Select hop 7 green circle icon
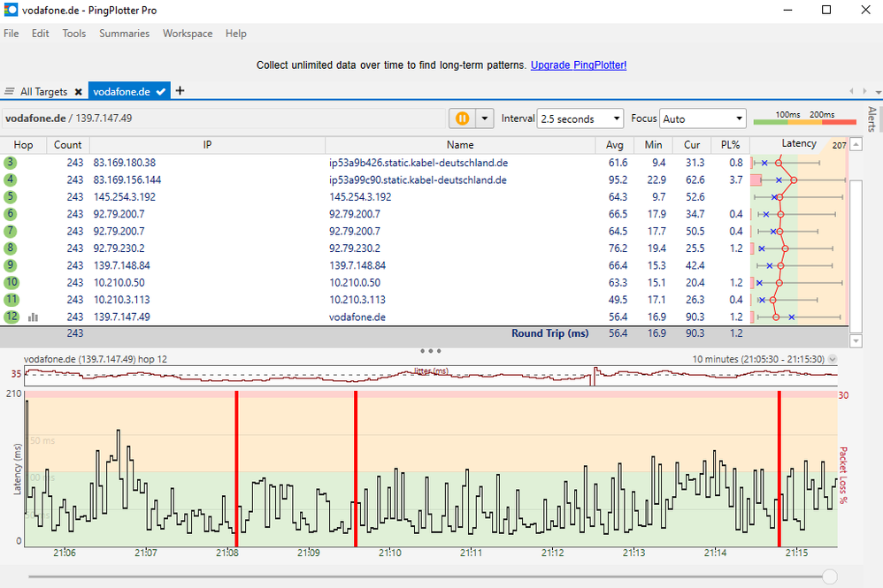Viewport: 883px width, 588px height. [10, 232]
